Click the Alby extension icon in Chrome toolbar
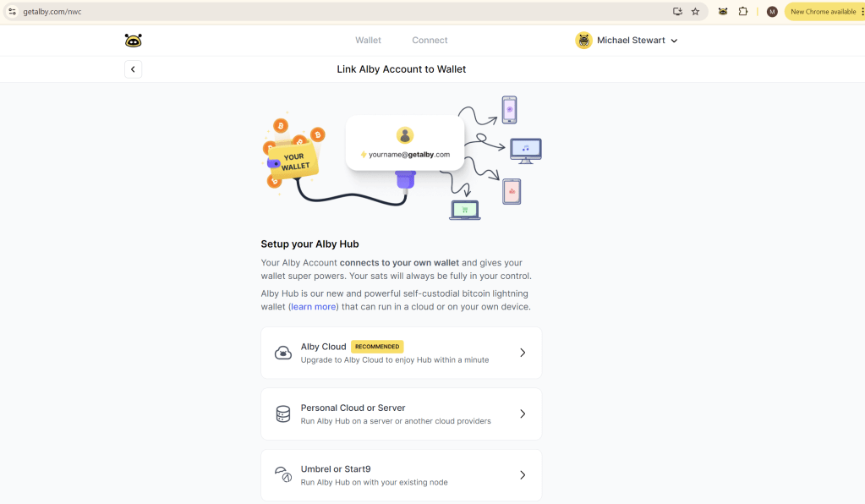This screenshot has width=865, height=504. point(723,12)
